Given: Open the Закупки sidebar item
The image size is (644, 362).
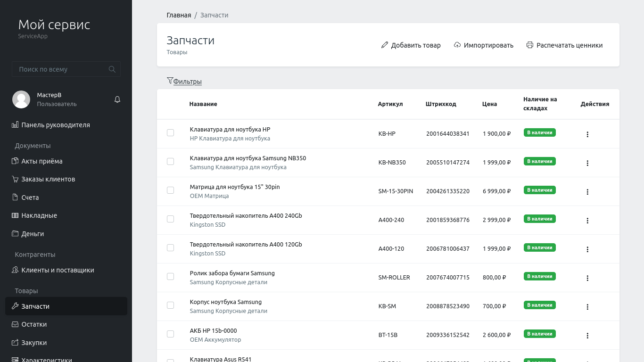Looking at the screenshot, I should tap(66, 343).
